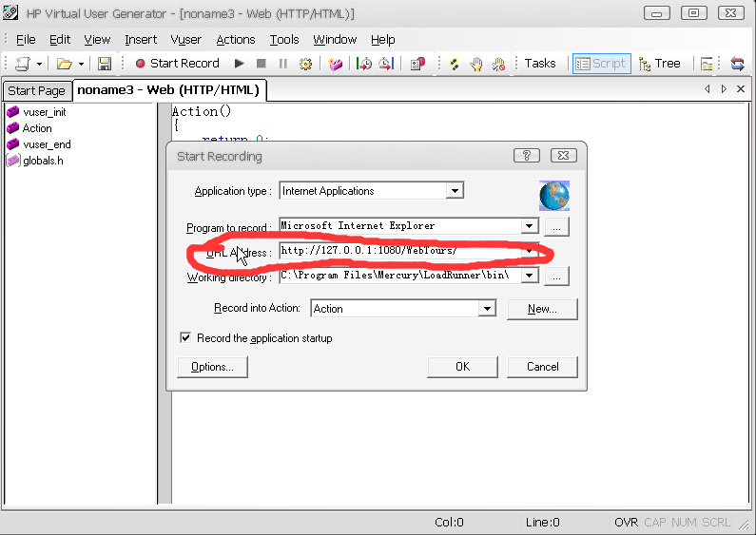756x535 pixels.
Task: Click the Start Record toolbar button
Action: (x=178, y=63)
